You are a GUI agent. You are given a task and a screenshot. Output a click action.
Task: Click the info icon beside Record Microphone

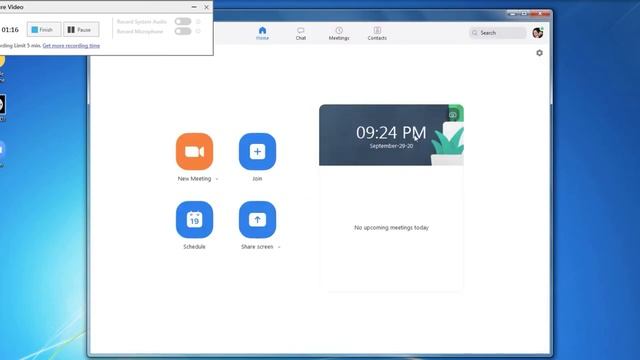pyautogui.click(x=198, y=31)
